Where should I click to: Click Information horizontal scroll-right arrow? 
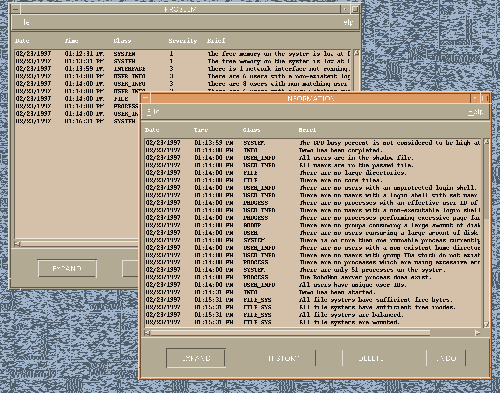(478, 333)
